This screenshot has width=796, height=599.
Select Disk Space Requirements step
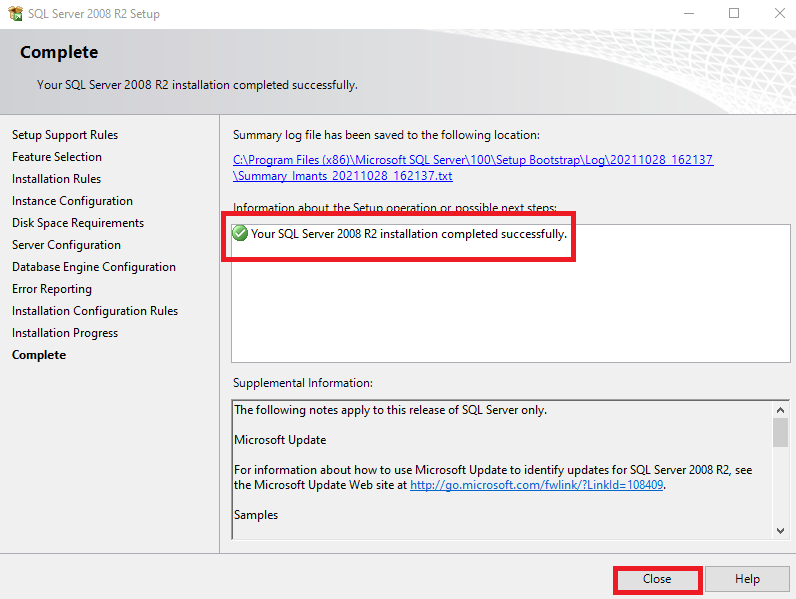coord(78,223)
